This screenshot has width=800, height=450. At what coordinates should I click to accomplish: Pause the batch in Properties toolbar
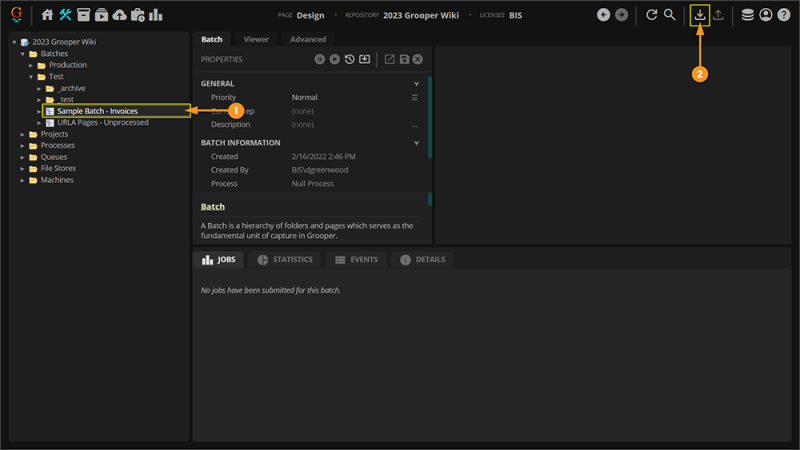point(319,59)
